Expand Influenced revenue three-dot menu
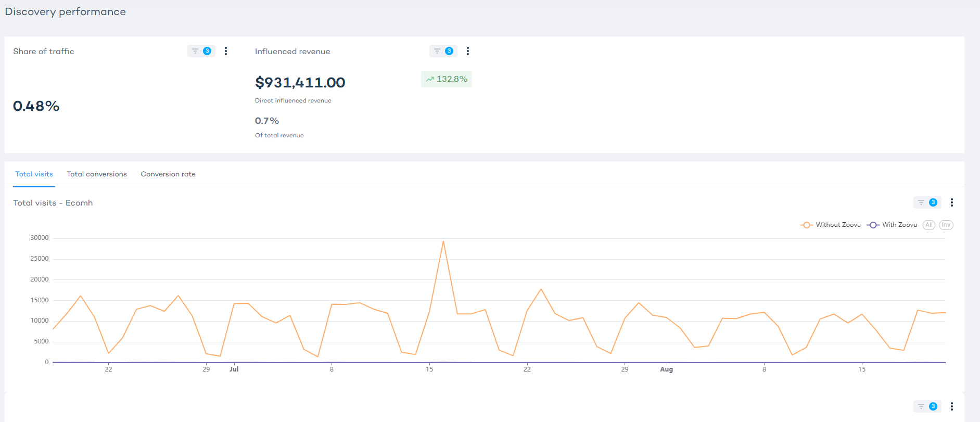The height and width of the screenshot is (422, 980). coord(468,51)
